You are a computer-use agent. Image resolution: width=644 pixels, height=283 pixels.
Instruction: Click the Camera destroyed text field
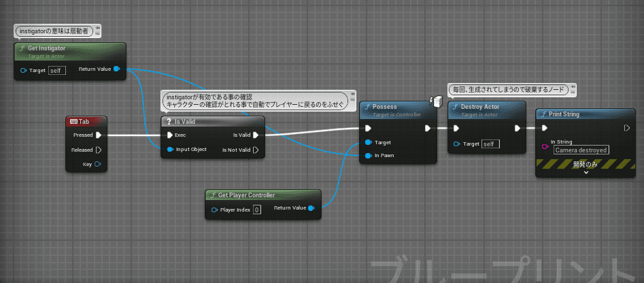[x=581, y=150]
